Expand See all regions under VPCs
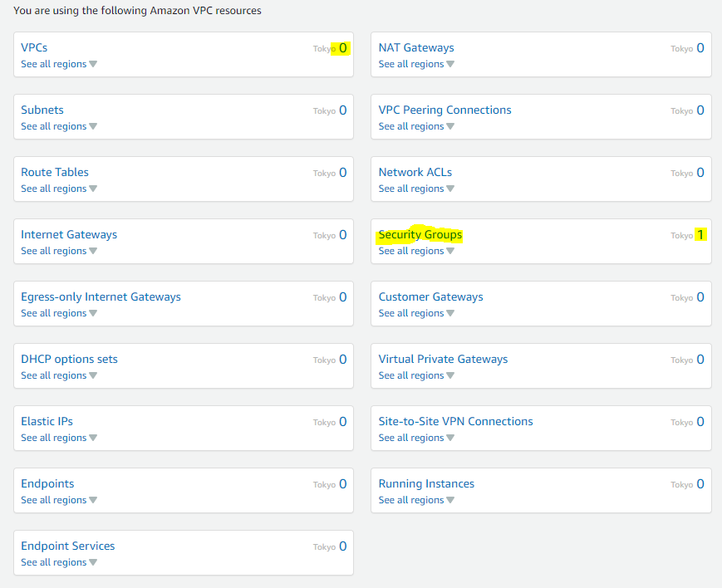 tap(59, 64)
